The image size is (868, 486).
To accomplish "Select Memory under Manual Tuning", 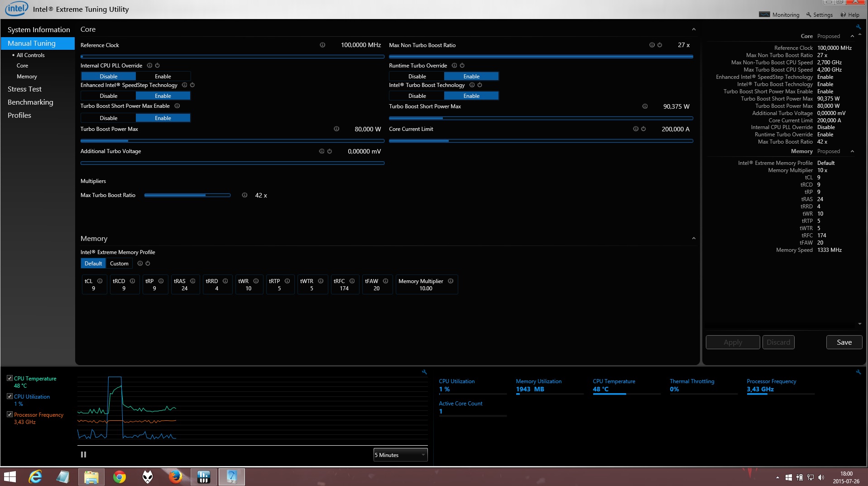I will click(x=27, y=76).
